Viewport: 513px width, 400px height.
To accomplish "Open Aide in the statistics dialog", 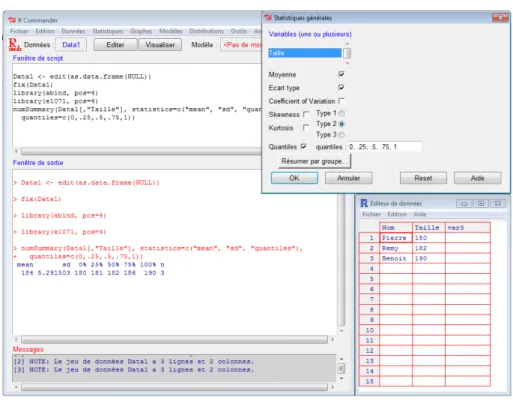I will [x=477, y=178].
